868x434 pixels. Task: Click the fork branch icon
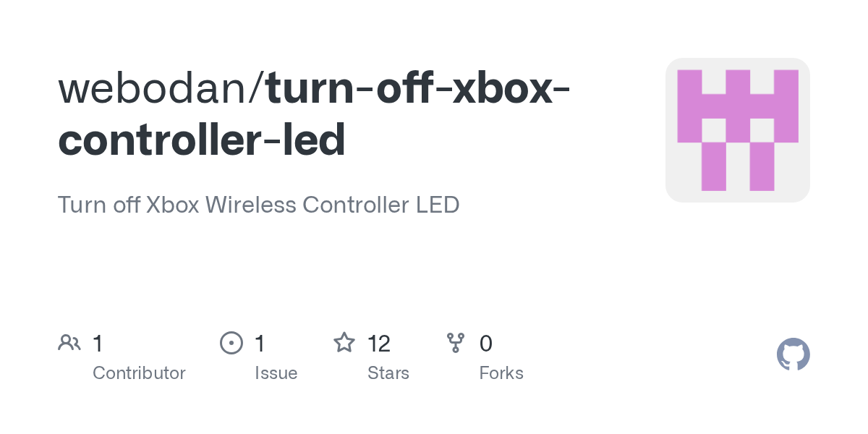(456, 343)
